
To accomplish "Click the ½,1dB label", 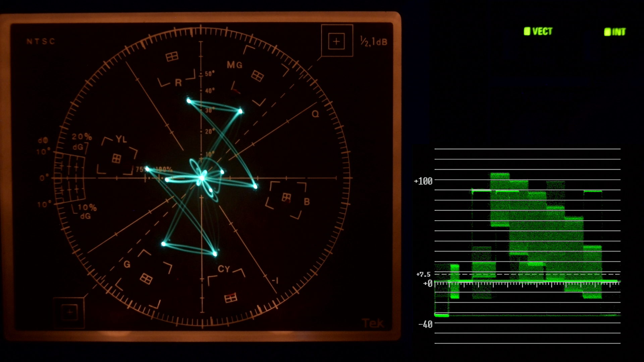I will (374, 41).
